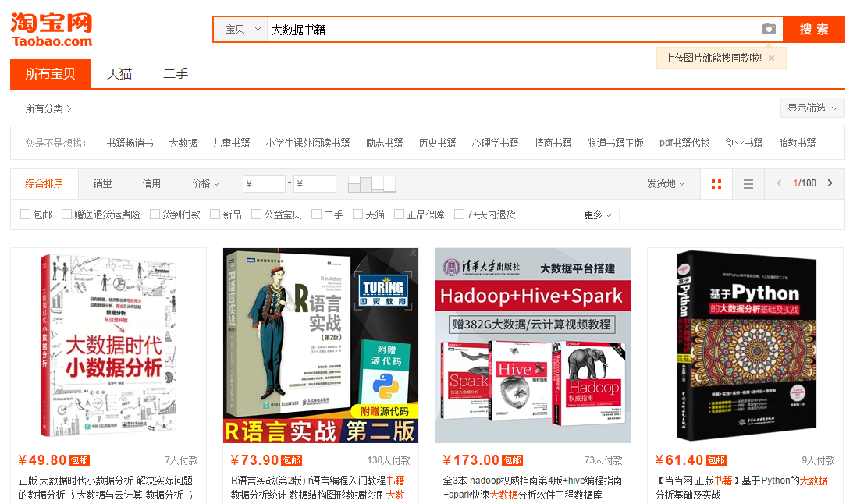Close the upload-image tooltip
The image size is (846, 504).
772,59
